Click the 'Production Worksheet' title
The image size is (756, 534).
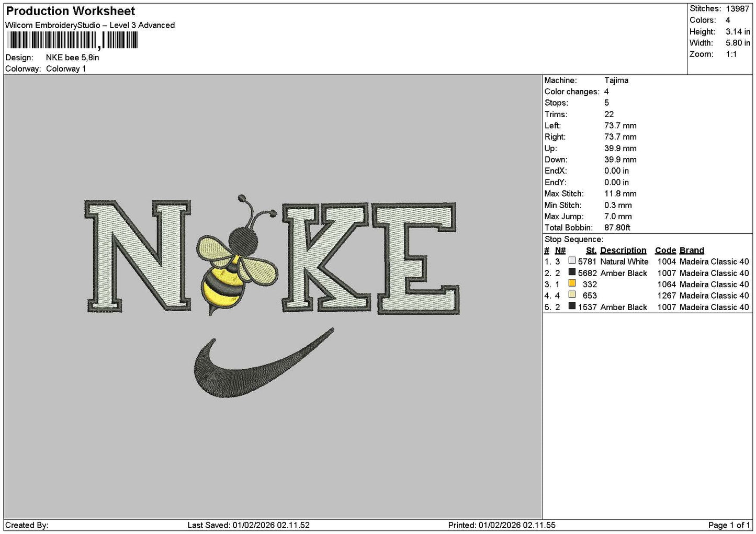coord(71,11)
